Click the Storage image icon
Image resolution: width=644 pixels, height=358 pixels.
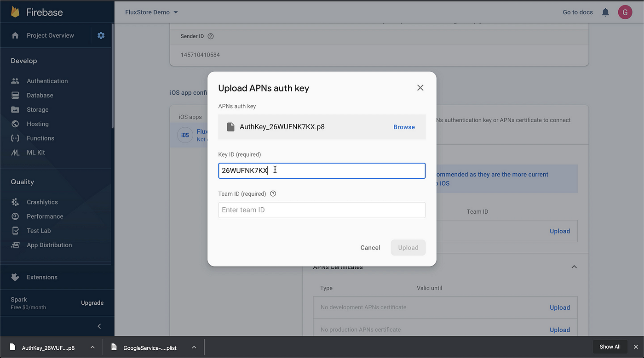click(x=15, y=109)
